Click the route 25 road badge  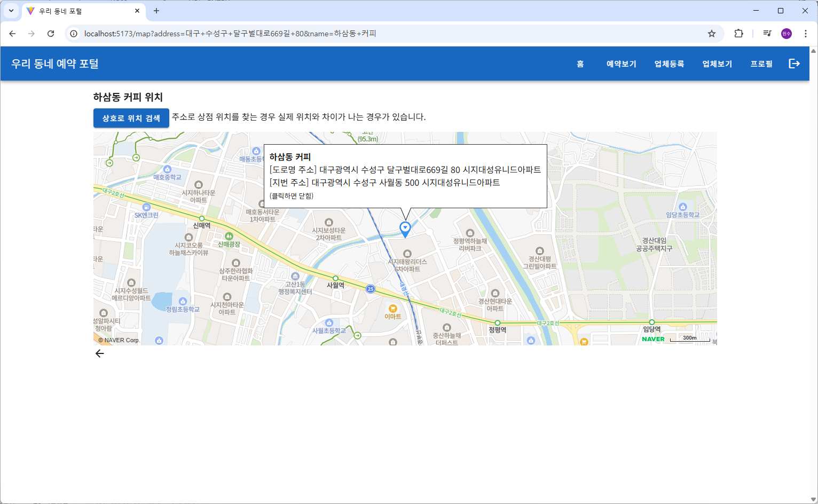[371, 289]
